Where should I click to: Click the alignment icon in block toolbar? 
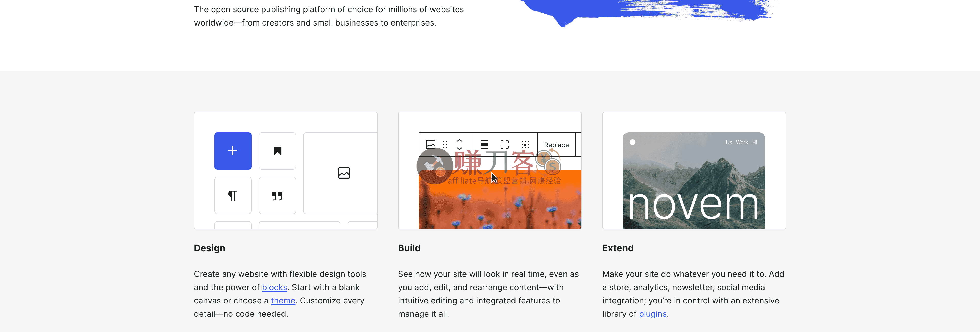coord(484,145)
